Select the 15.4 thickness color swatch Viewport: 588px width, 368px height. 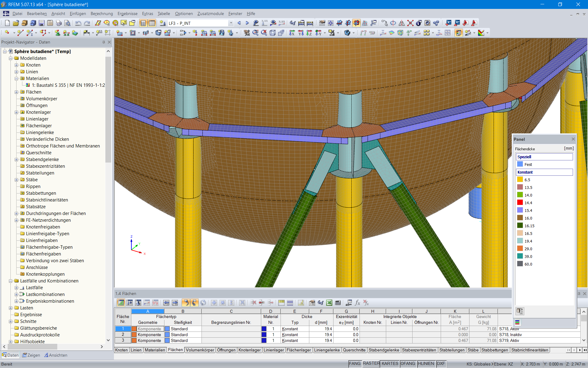click(520, 210)
